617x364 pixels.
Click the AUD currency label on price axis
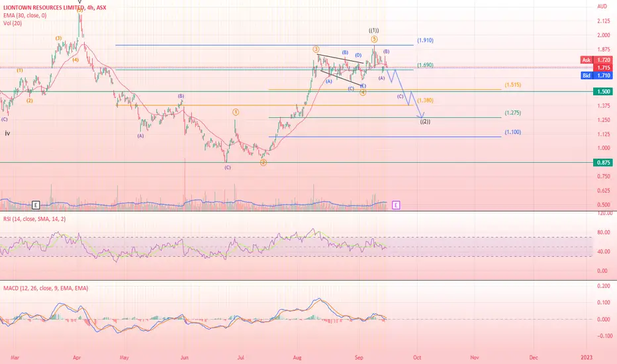(x=602, y=7)
